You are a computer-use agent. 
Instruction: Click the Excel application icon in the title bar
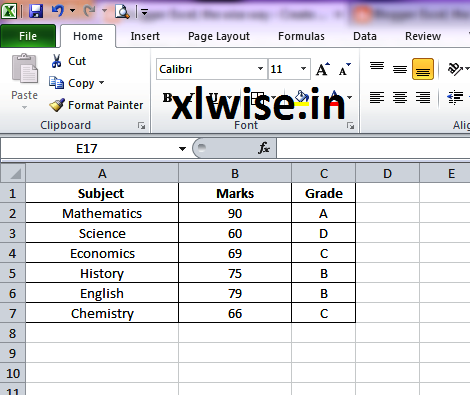(x=9, y=11)
